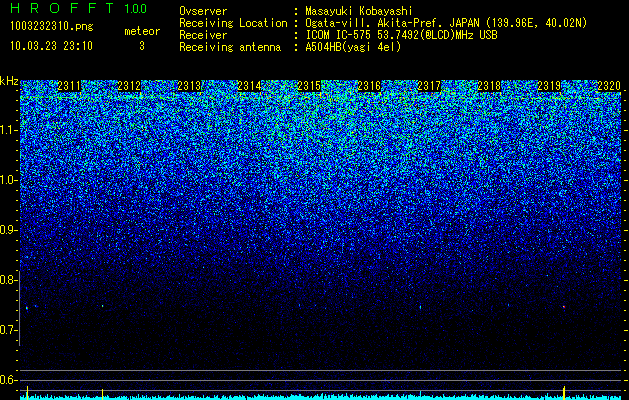Click the 1.1 kHz frequency label

coord(9,130)
